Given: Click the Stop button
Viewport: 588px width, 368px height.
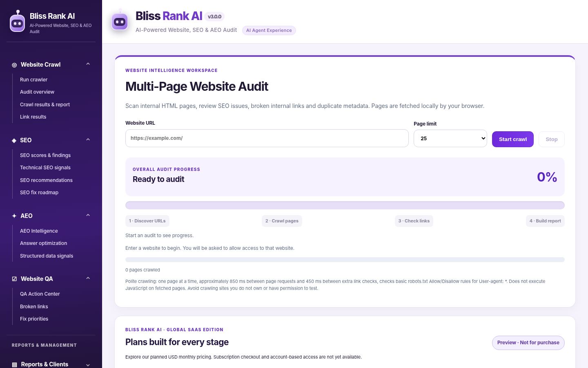Looking at the screenshot, I should (x=552, y=139).
